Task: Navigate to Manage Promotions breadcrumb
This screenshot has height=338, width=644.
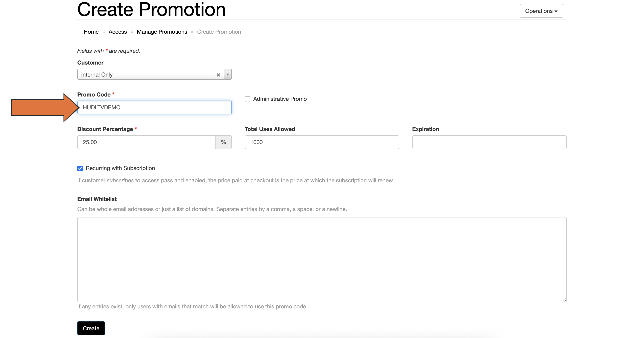Action: pyautogui.click(x=162, y=32)
